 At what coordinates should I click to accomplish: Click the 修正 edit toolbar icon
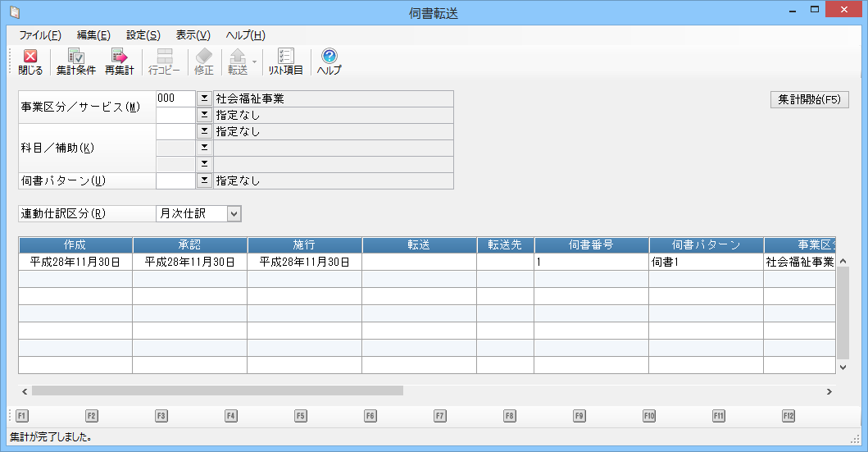pos(204,62)
